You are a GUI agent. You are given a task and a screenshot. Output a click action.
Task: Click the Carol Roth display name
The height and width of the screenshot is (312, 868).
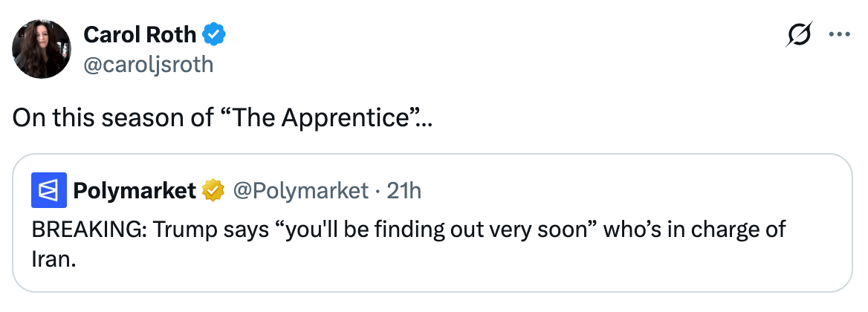click(140, 34)
